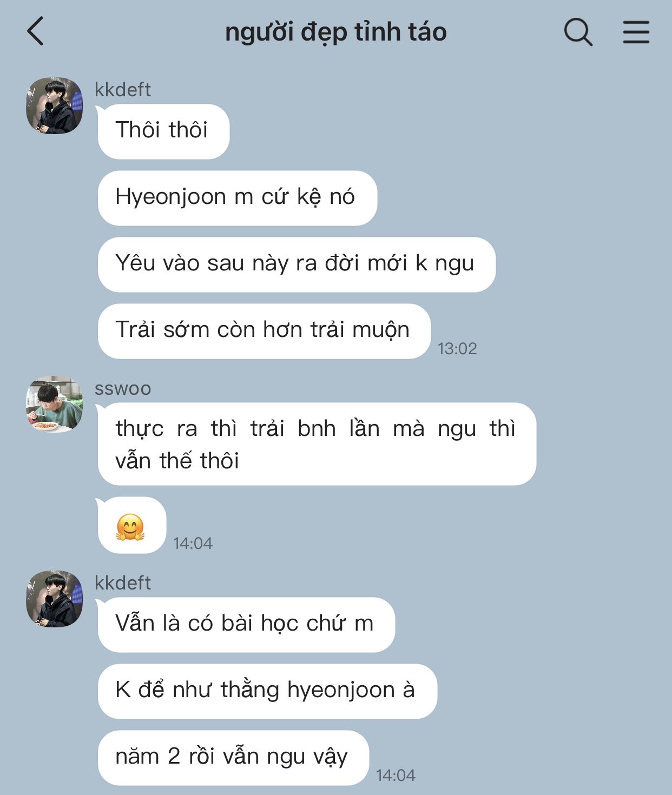Select sswoo's message starting thực ra thì trải

(317, 444)
